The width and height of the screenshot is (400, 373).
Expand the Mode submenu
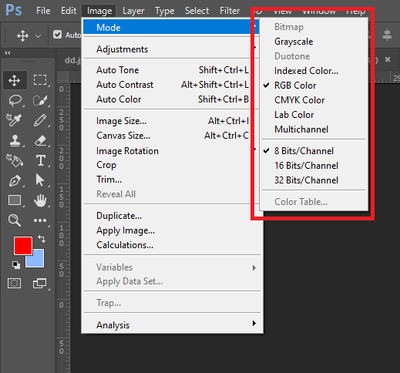pos(172,27)
